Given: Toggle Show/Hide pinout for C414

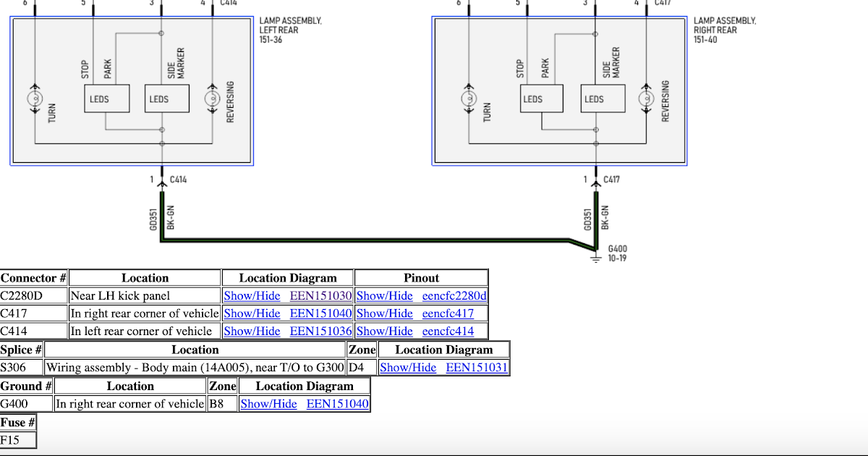Looking at the screenshot, I should [x=385, y=331].
